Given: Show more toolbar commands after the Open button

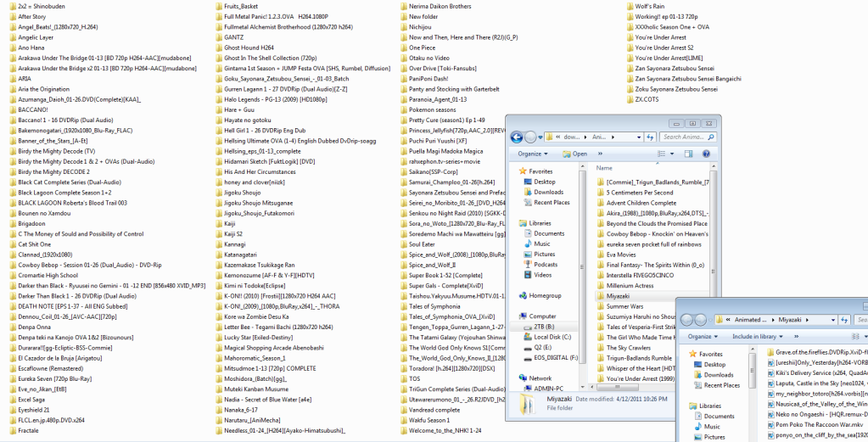Looking at the screenshot, I should (x=600, y=154).
